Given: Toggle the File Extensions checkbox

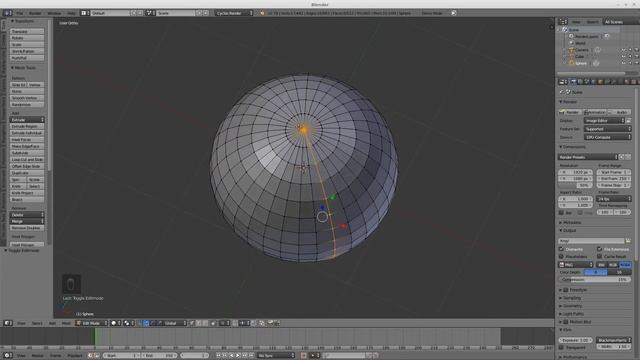Looking at the screenshot, I should (600, 249).
